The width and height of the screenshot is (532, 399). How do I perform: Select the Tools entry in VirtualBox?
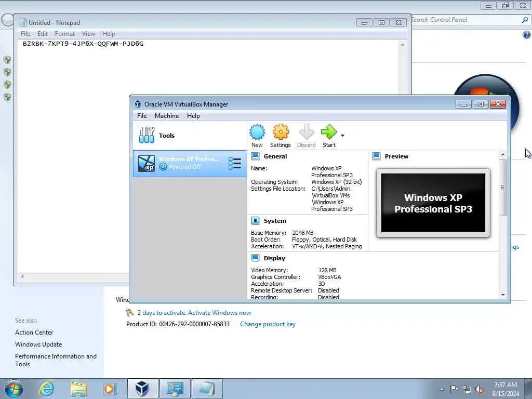[x=190, y=136]
